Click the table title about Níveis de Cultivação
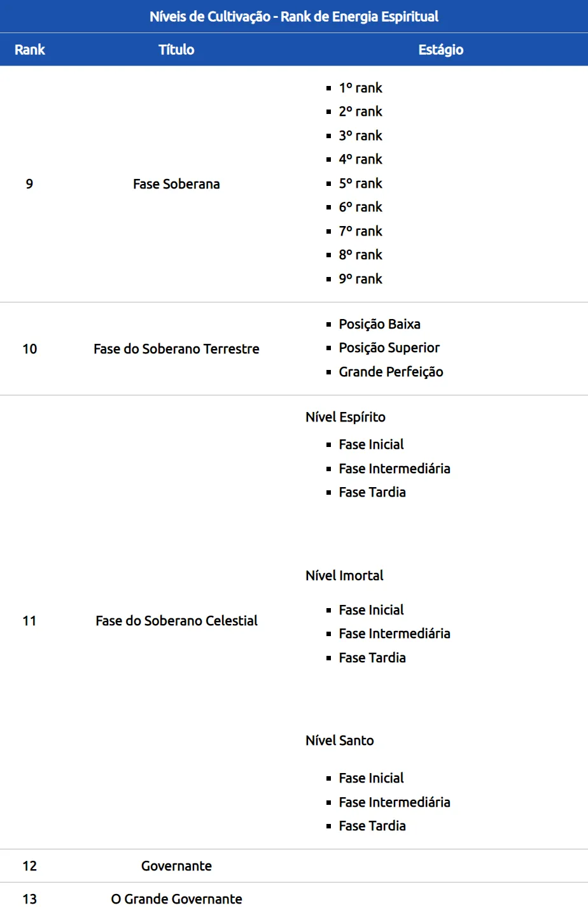 (x=294, y=17)
